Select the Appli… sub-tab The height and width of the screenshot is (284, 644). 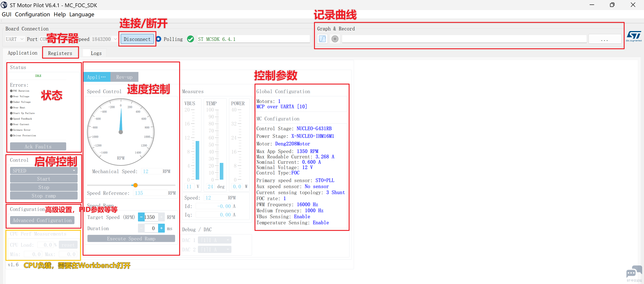click(x=97, y=77)
